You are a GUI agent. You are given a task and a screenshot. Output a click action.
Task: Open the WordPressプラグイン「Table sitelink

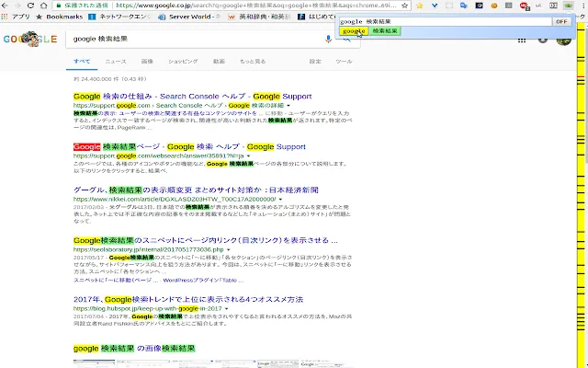point(203,280)
